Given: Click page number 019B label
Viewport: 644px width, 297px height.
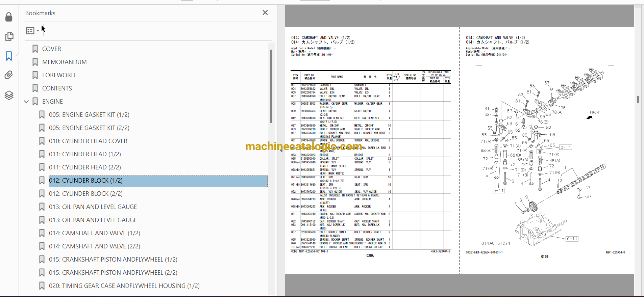Looking at the screenshot, I should pos(545,257).
